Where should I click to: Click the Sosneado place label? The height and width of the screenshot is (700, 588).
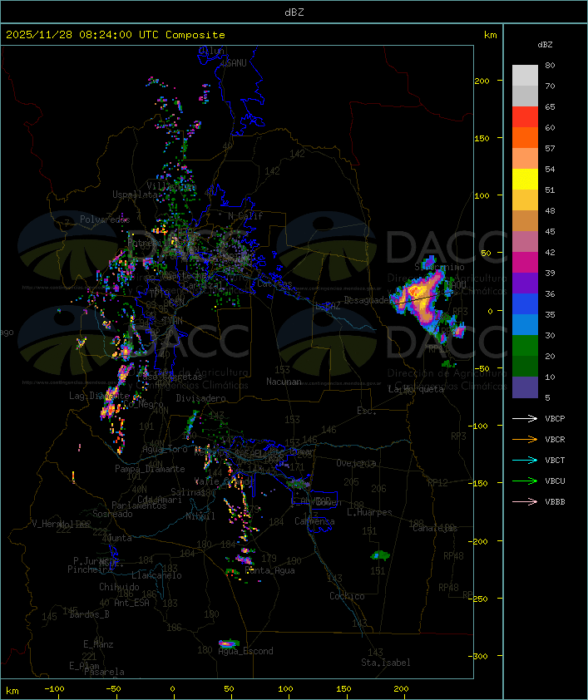point(112,514)
